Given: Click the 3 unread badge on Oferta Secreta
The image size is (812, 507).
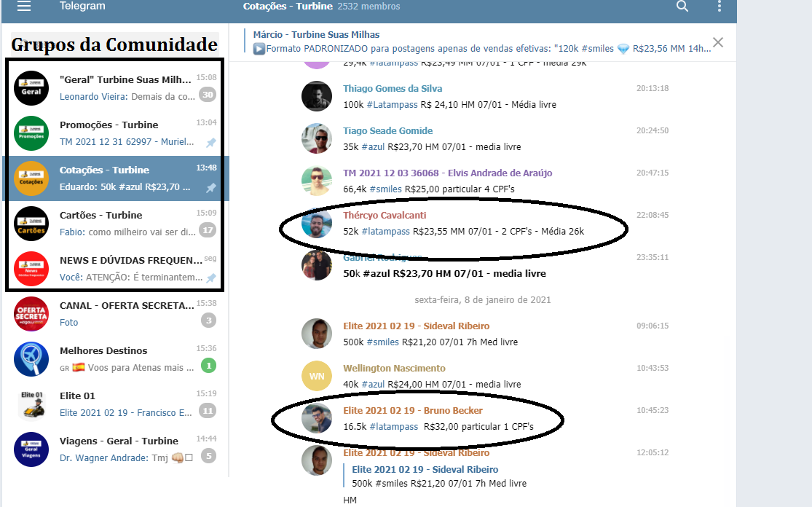Looking at the screenshot, I should (x=209, y=321).
